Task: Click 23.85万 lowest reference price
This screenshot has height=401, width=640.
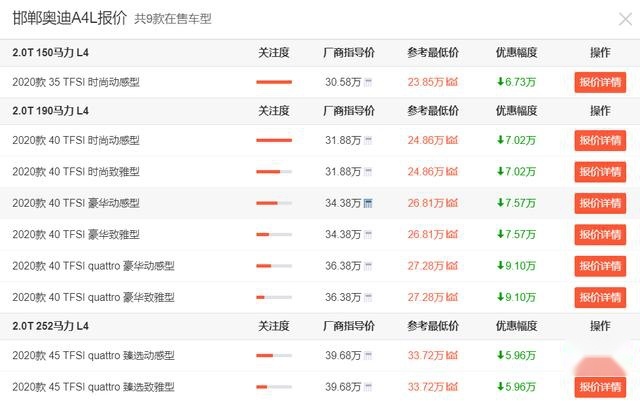Action: 426,82
